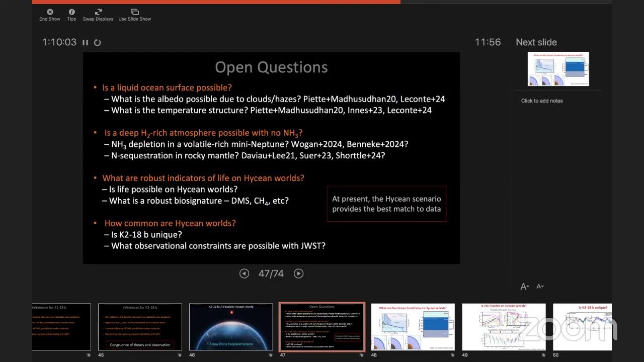644x362 pixels.
Task: Click Use Slide Show button
Action: (x=135, y=15)
